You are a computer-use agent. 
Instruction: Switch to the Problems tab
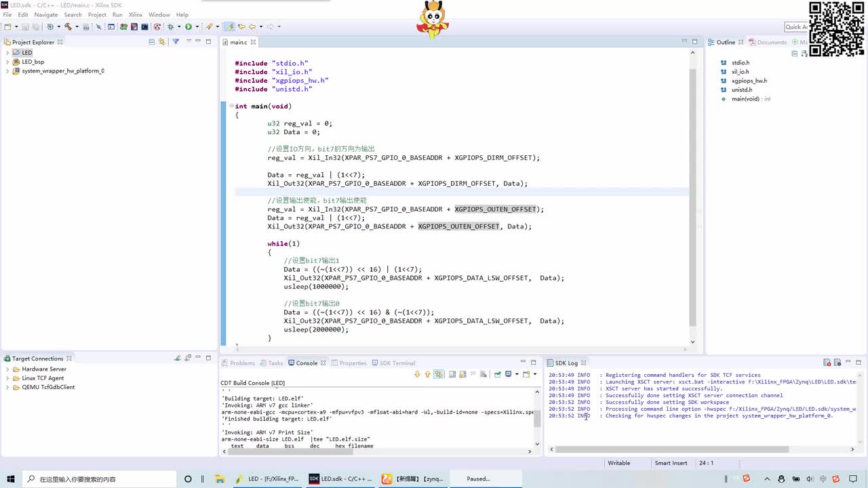(238, 363)
